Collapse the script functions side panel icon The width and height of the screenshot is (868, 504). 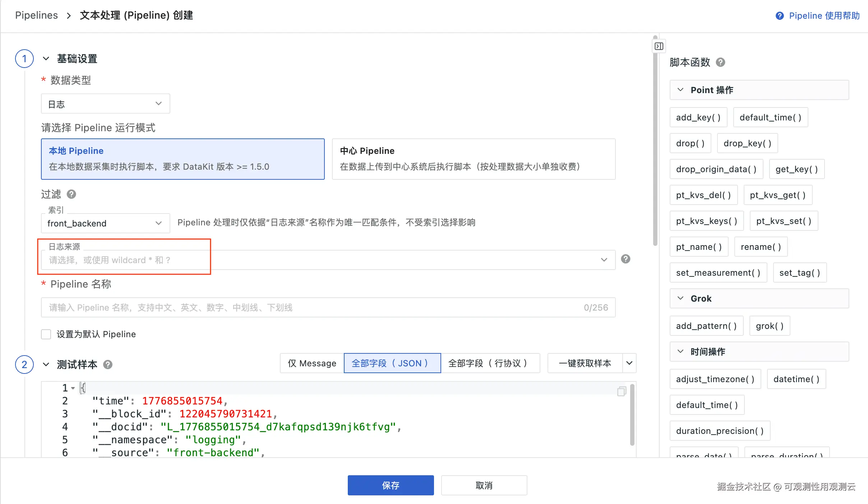click(x=659, y=46)
